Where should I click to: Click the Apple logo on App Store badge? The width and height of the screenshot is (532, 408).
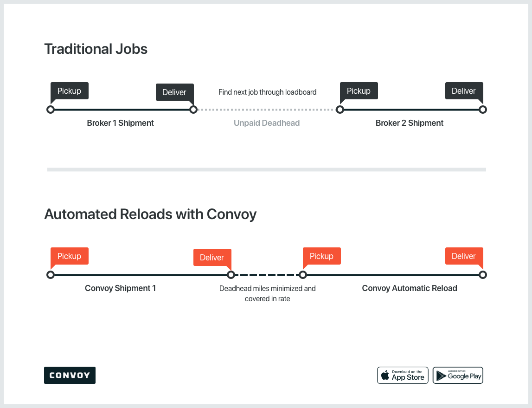(385, 376)
